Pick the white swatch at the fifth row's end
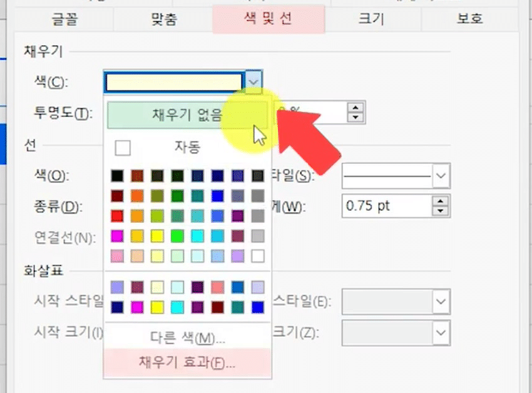 (258, 256)
